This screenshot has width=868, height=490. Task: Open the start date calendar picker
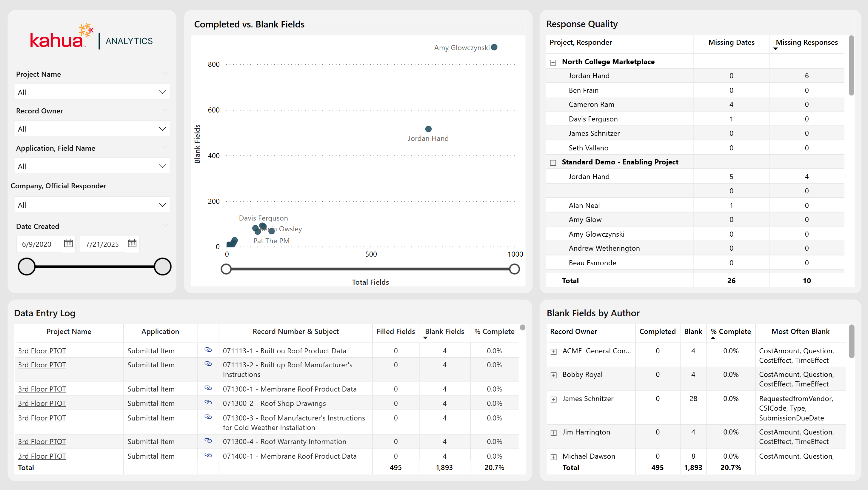68,244
